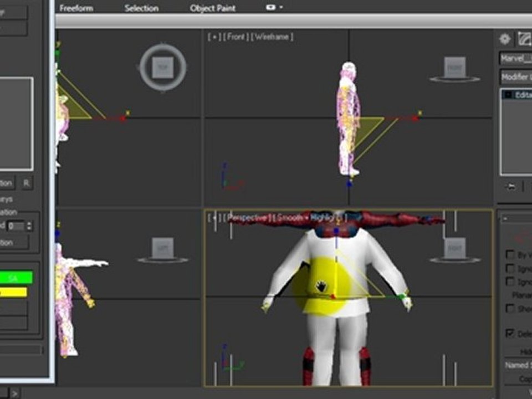
Task: Click the Marvel object name field
Action: click(516, 58)
